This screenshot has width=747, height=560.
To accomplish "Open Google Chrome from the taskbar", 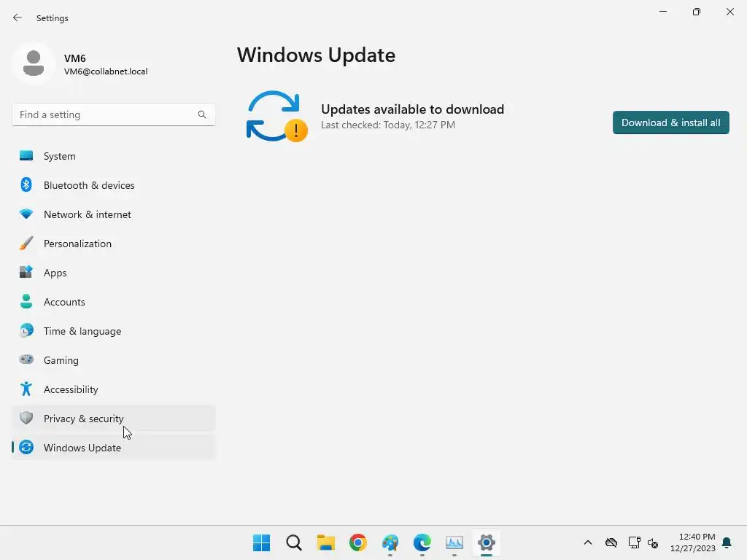I will pos(357,542).
